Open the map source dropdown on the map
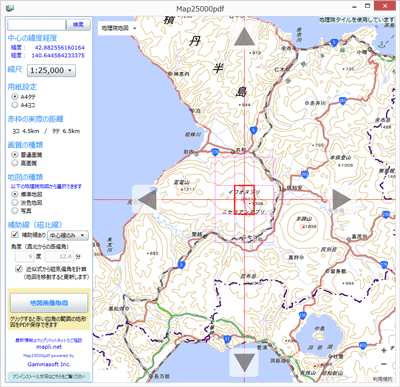Viewport: 400px width, 387px height. pos(118,28)
